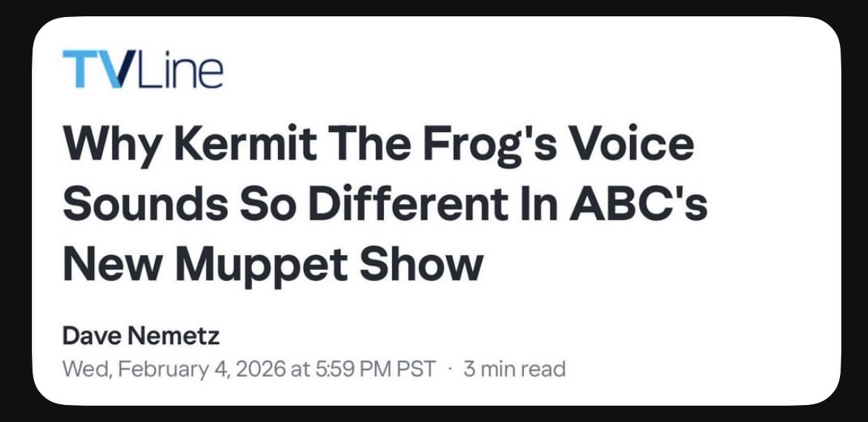
Task: Click "New Muppet Show" headline line
Action: [273, 265]
